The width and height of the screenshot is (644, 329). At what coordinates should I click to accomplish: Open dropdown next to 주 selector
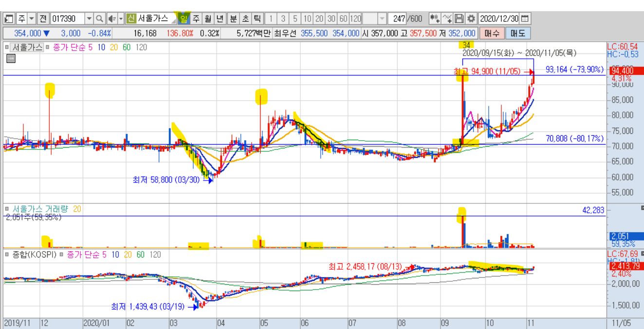pyautogui.click(x=32, y=18)
